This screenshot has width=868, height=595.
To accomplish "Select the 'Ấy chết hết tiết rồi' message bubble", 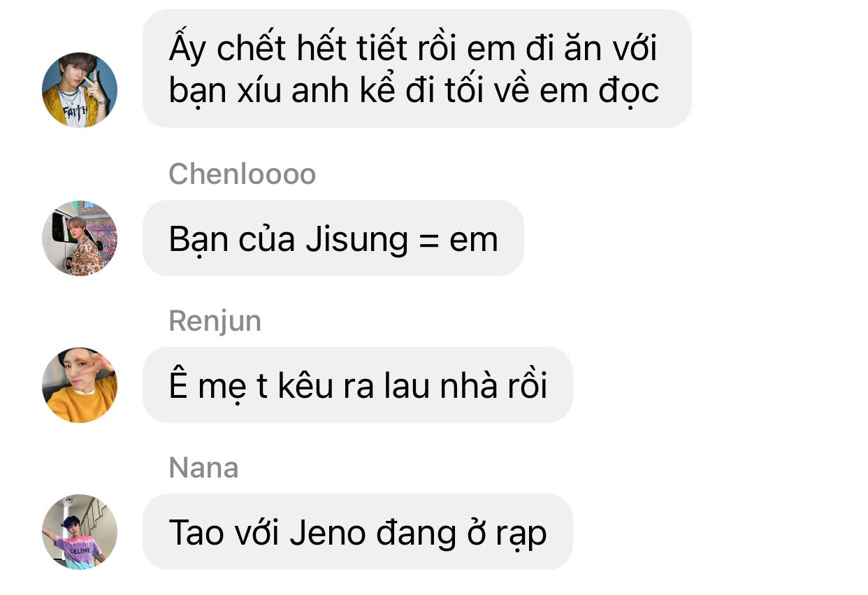I will 417,69.
